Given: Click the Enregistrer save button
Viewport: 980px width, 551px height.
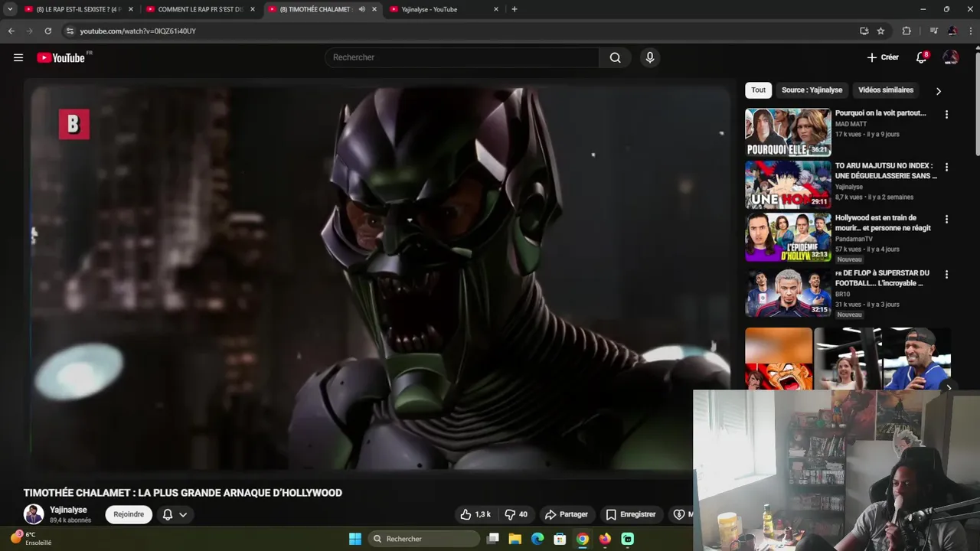Looking at the screenshot, I should click(x=631, y=514).
